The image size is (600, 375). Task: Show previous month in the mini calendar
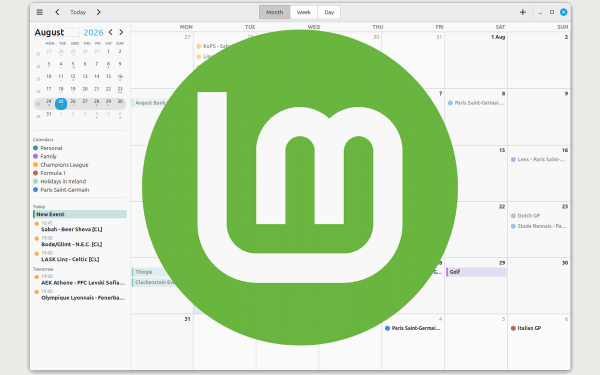(x=111, y=32)
